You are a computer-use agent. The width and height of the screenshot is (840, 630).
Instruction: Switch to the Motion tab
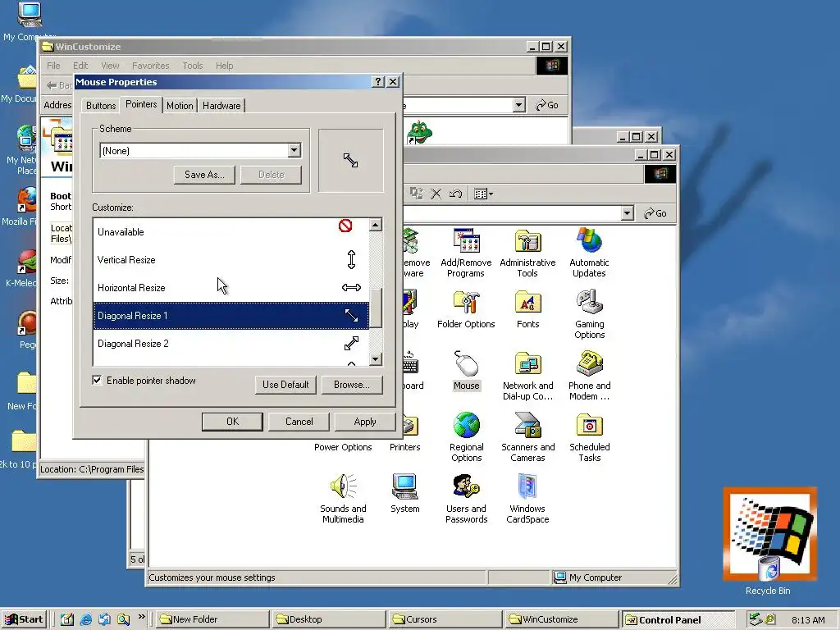click(180, 106)
